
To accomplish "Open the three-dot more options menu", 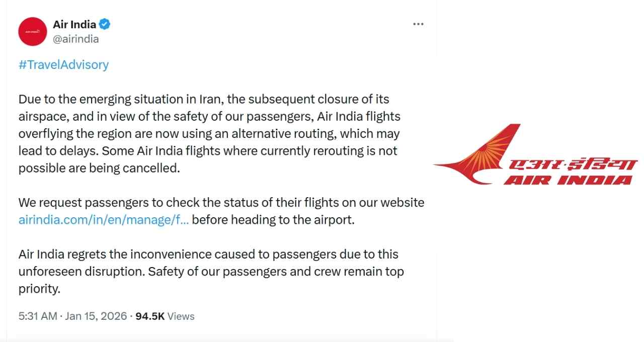I will (x=418, y=24).
